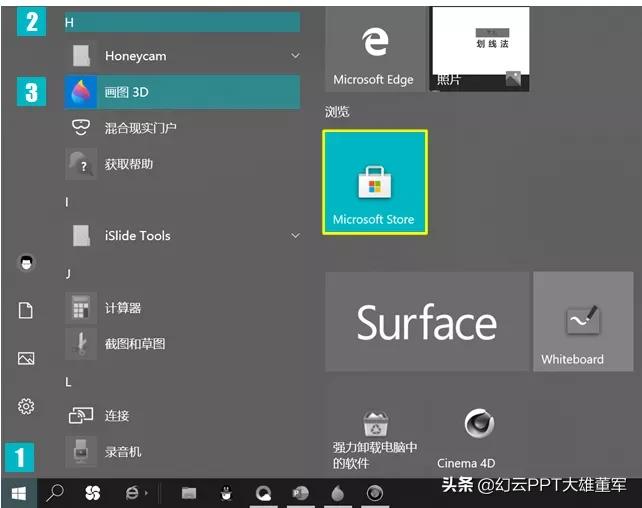Expand iSlide Tools folder chevron

tap(295, 236)
